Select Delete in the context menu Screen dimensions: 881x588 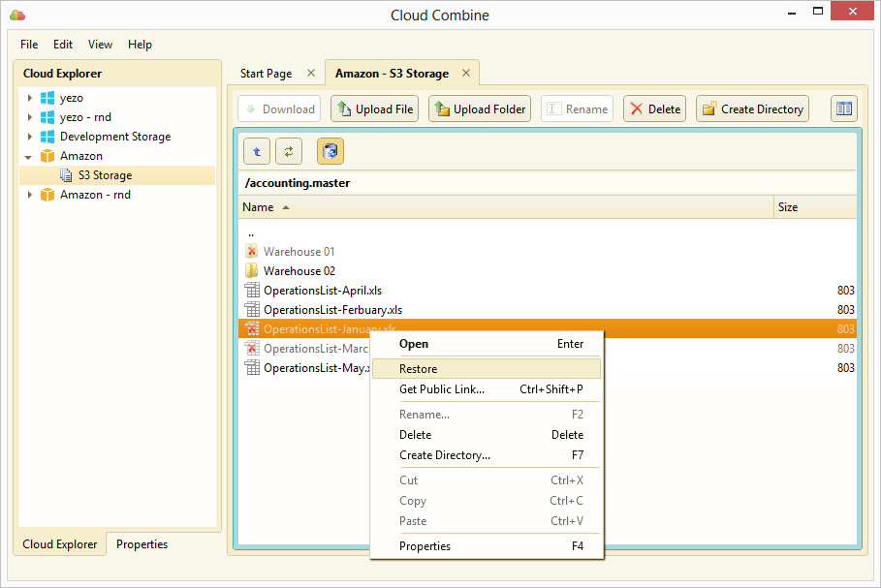[487, 435]
